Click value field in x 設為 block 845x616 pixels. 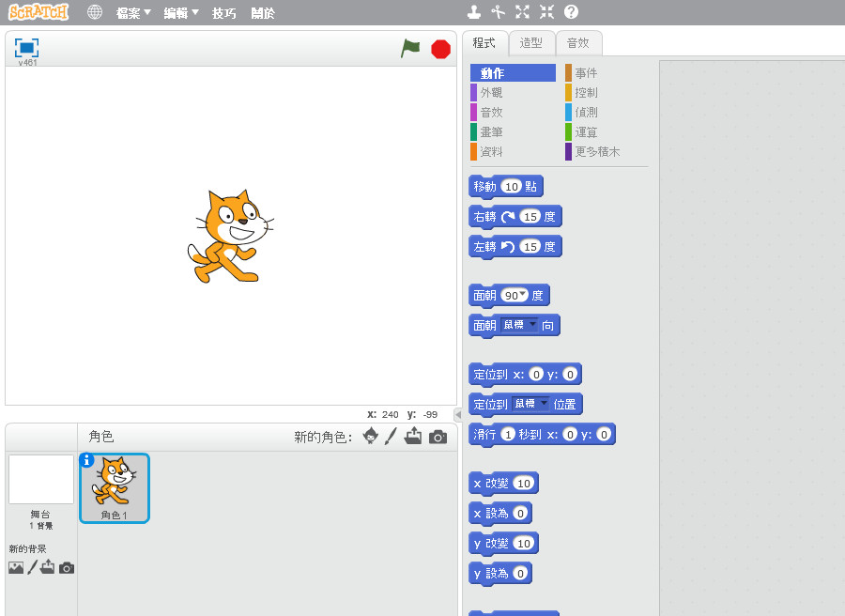(520, 513)
